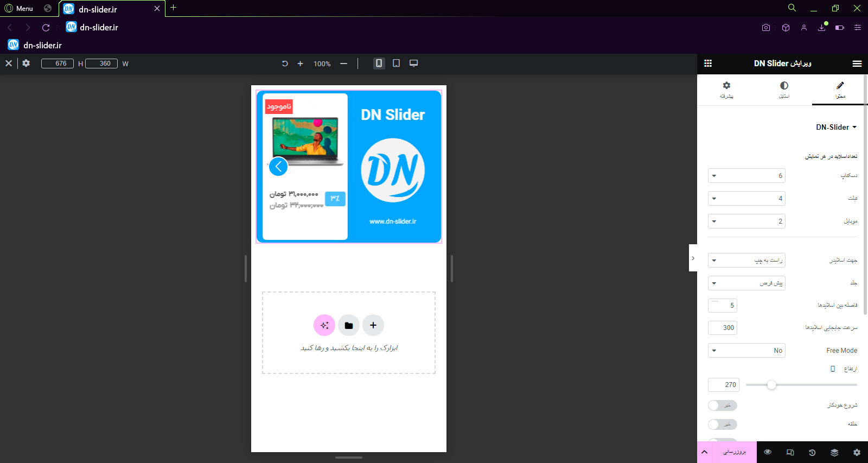Screen dimensions: 868x463
Task: Open the موبایل slides dropdown
Action: (746, 221)
